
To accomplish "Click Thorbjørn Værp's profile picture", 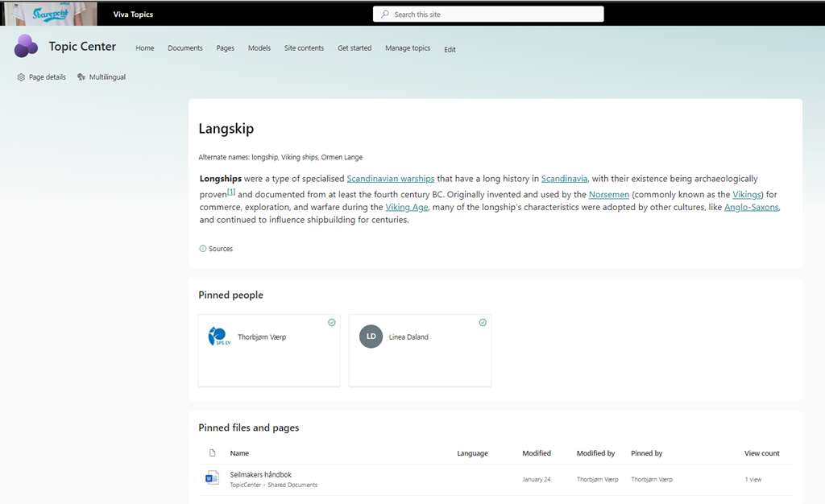I will (219, 337).
